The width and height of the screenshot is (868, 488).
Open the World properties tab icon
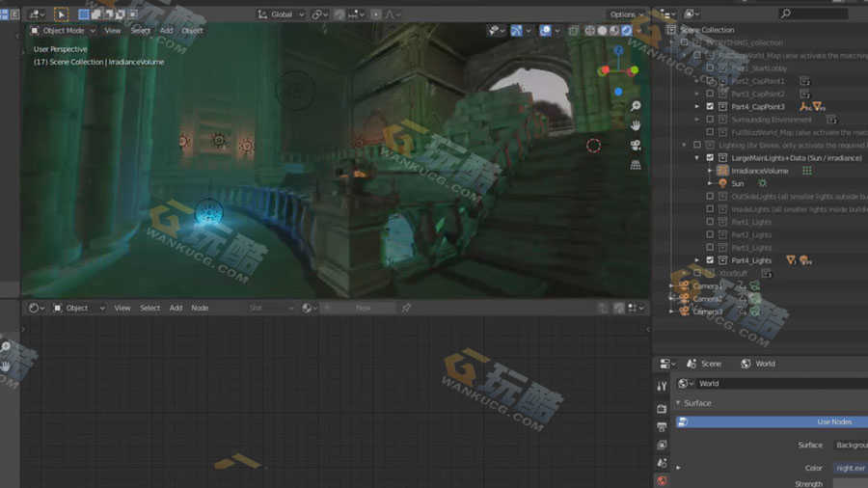click(662, 481)
